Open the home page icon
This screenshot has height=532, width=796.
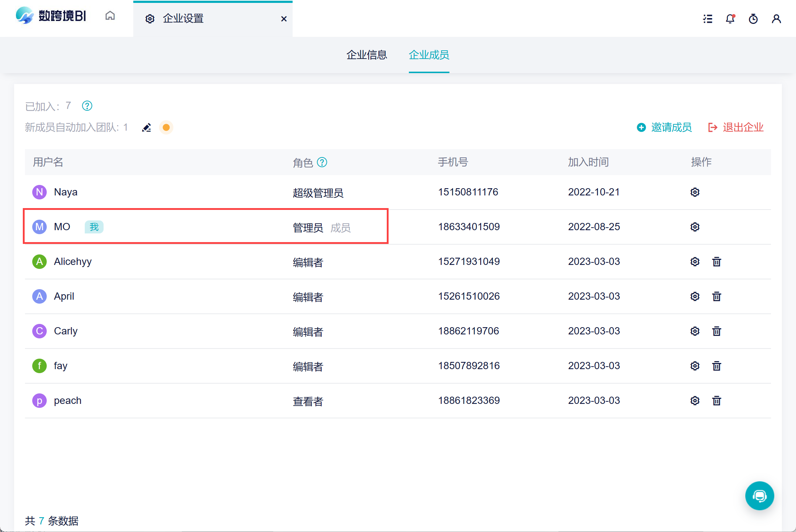coord(110,16)
